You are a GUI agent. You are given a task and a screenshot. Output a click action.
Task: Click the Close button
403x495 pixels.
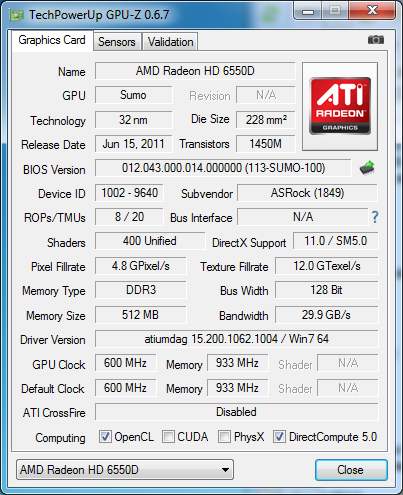(x=351, y=470)
